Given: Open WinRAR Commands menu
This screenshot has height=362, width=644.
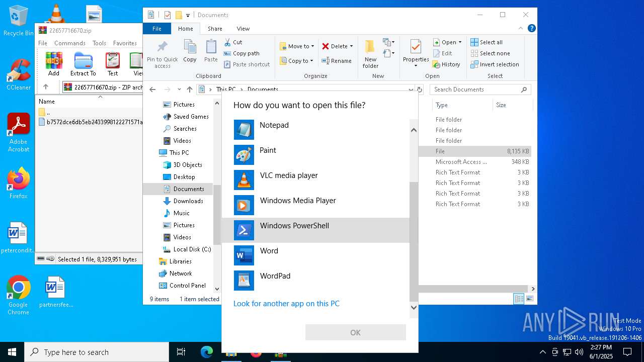Looking at the screenshot, I should 70,43.
